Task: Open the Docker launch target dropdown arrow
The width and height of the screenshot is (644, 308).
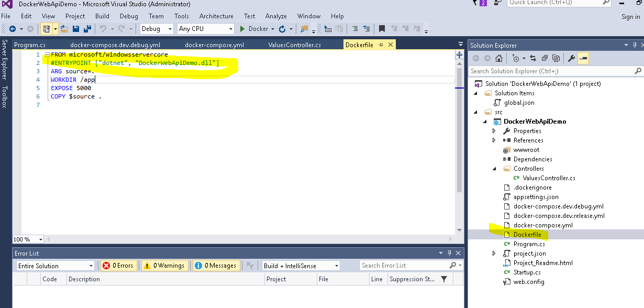Action: coord(273,29)
